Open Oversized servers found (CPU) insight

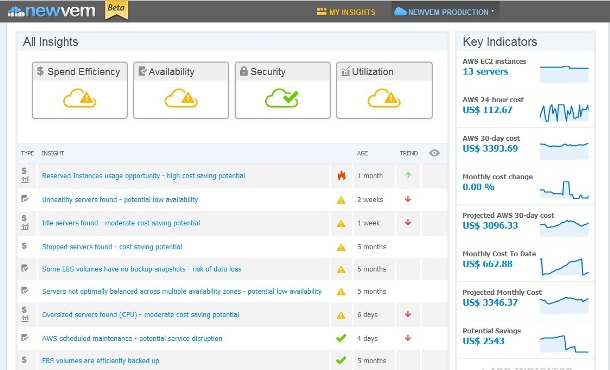(140, 314)
